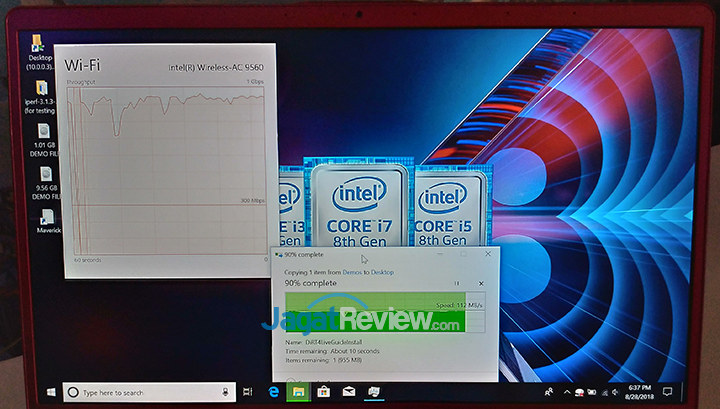720x409 pixels.
Task: Select the Maverick shortcut on the desktop
Action: point(46,224)
